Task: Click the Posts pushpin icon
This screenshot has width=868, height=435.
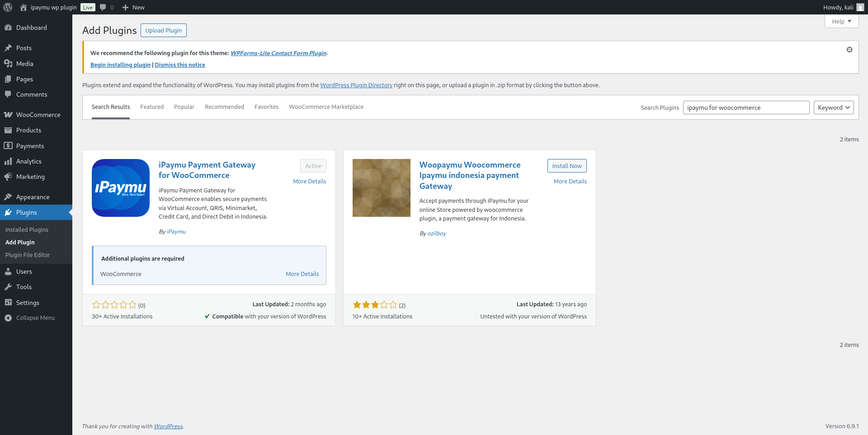Action: pyautogui.click(x=8, y=48)
